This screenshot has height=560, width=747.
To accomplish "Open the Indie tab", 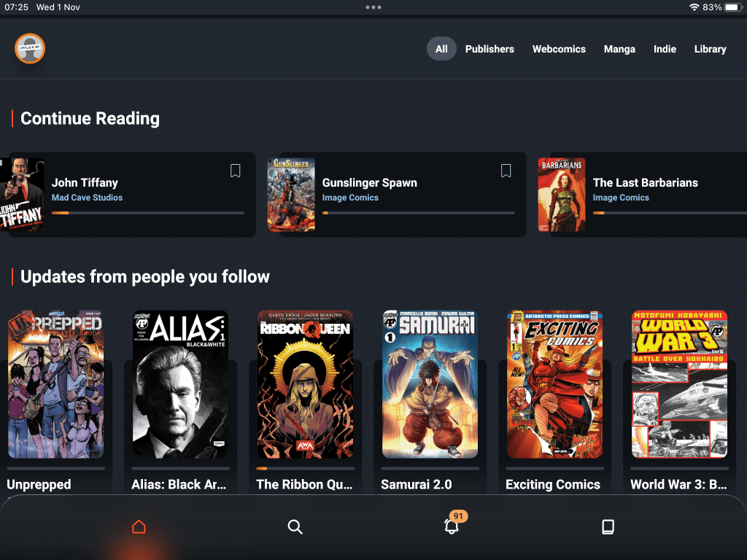I will 665,49.
